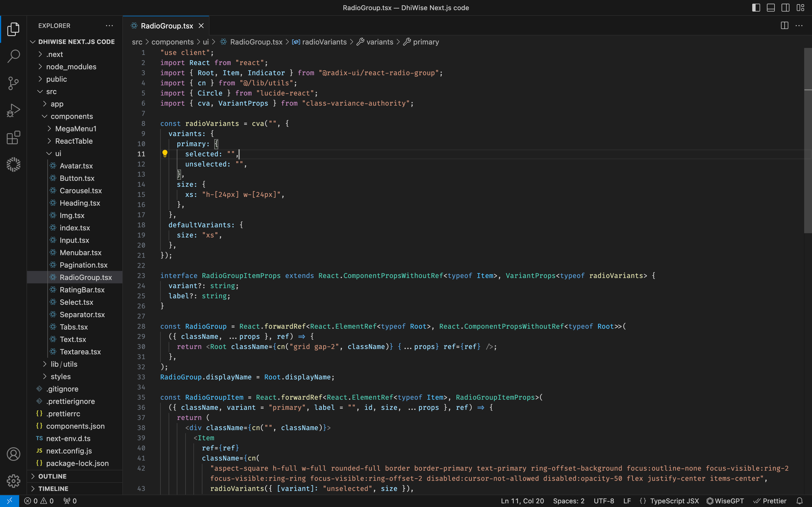Open Explorer panel menu options
Image resolution: width=812 pixels, height=507 pixels.
[x=109, y=26]
